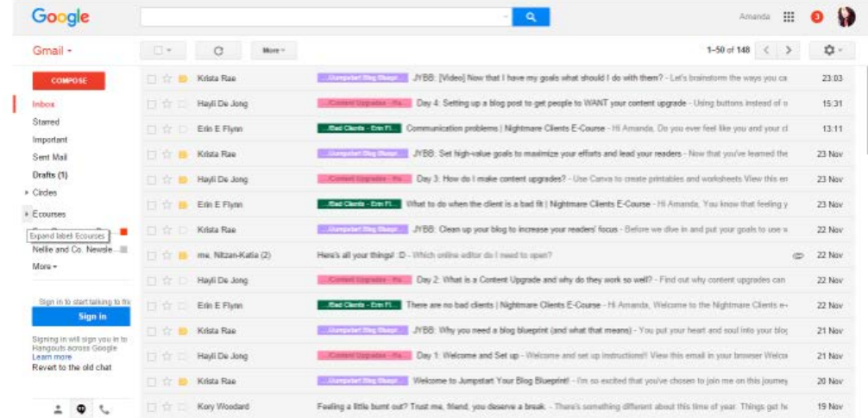The image size is (868, 418).
Task: Tick checkbox for Hayli De Jong Day 1 email
Action: [151, 356]
